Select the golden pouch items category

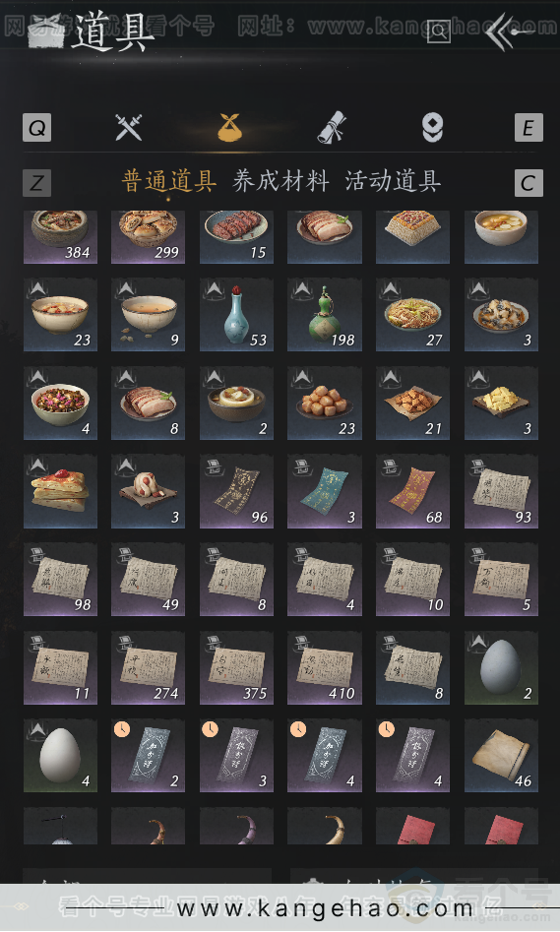(230, 127)
